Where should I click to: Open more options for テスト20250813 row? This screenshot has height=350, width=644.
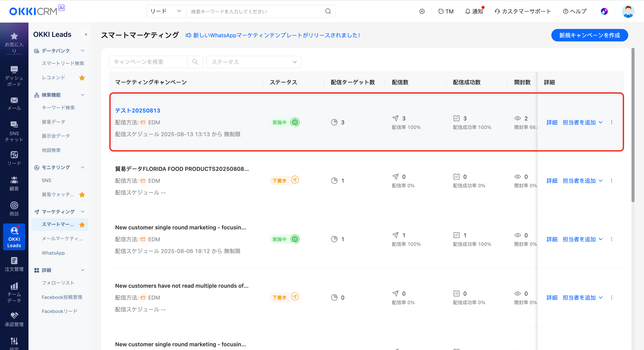[612, 122]
